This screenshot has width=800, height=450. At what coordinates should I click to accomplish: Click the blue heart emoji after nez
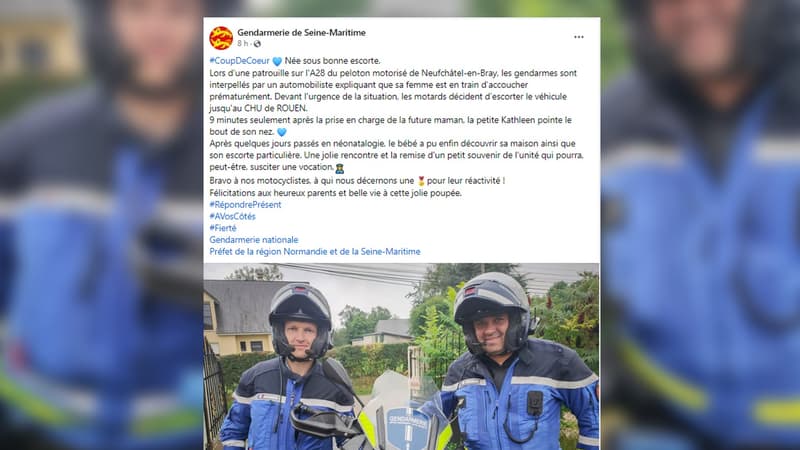(x=282, y=132)
